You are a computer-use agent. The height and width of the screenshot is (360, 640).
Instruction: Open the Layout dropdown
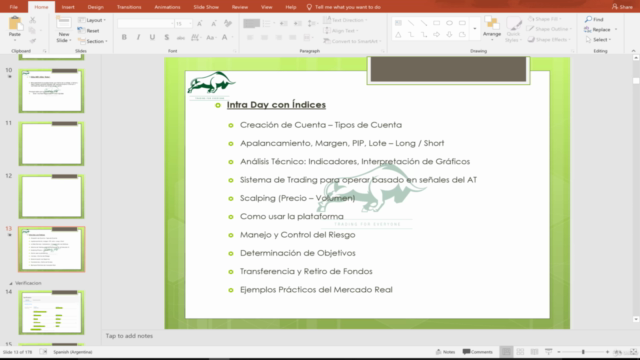point(92,20)
